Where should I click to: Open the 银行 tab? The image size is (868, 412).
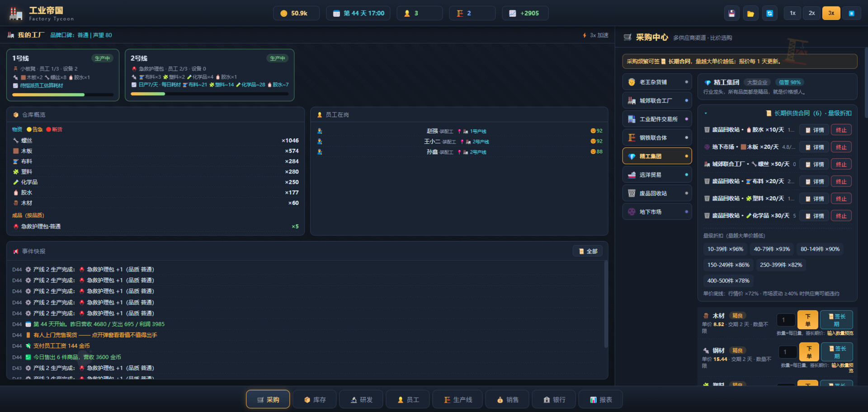[554, 399]
